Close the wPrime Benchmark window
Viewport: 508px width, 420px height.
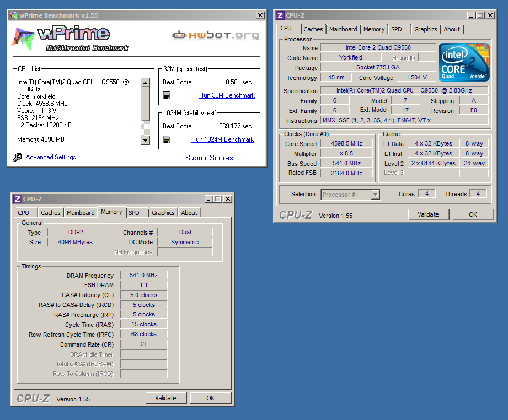[x=260, y=15]
